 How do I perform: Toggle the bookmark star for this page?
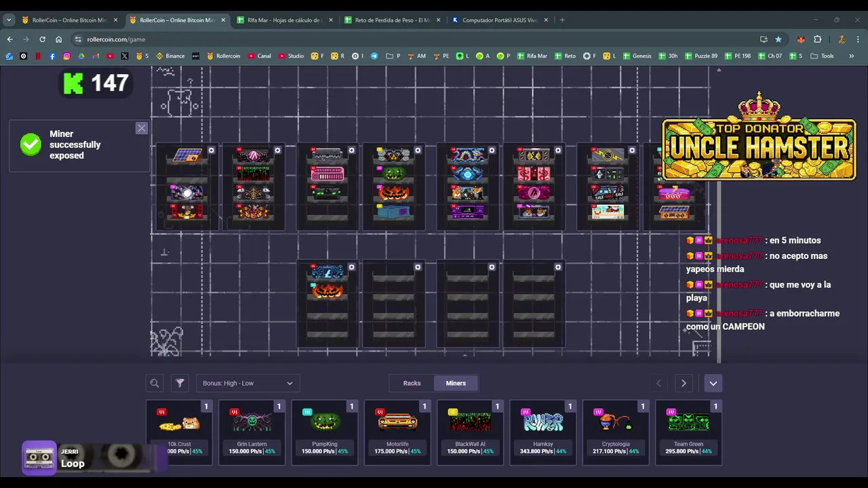click(778, 39)
